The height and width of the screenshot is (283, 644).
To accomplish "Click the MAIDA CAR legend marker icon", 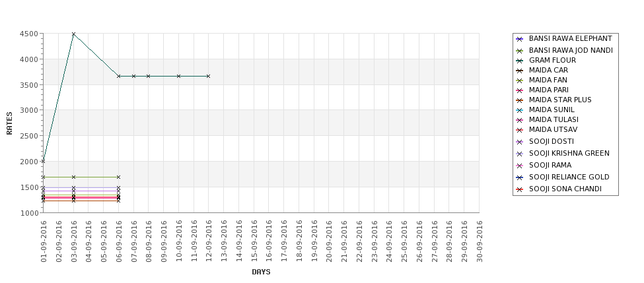I will pos(520,71).
